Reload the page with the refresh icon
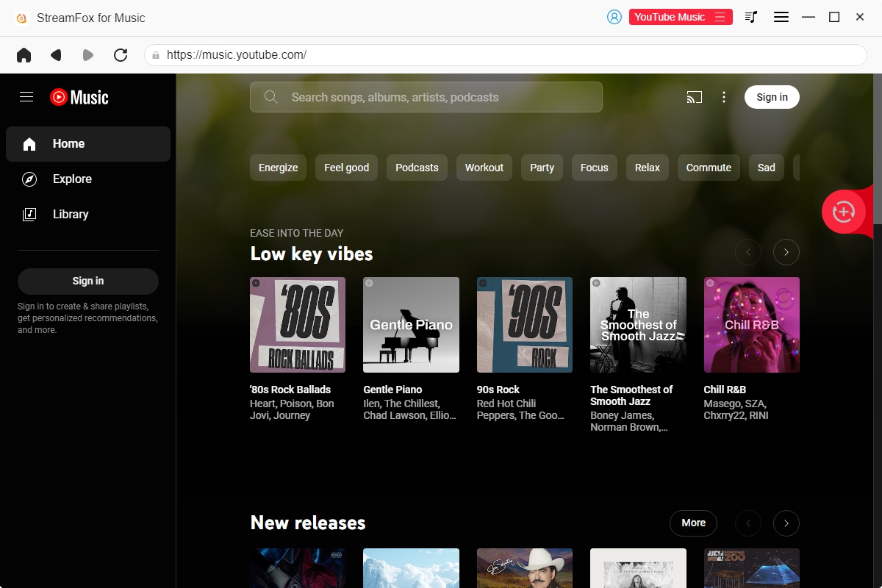This screenshot has width=882, height=588. pos(121,55)
